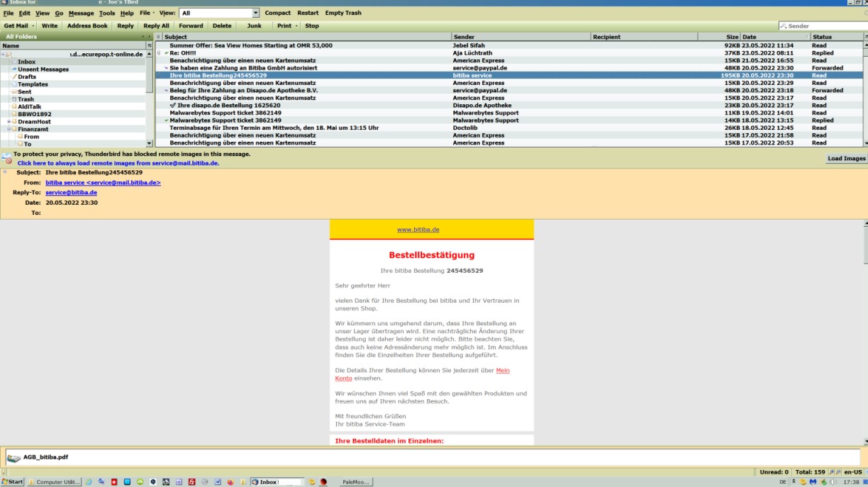Click the Print button
The height and width of the screenshot is (487, 868).
click(284, 26)
